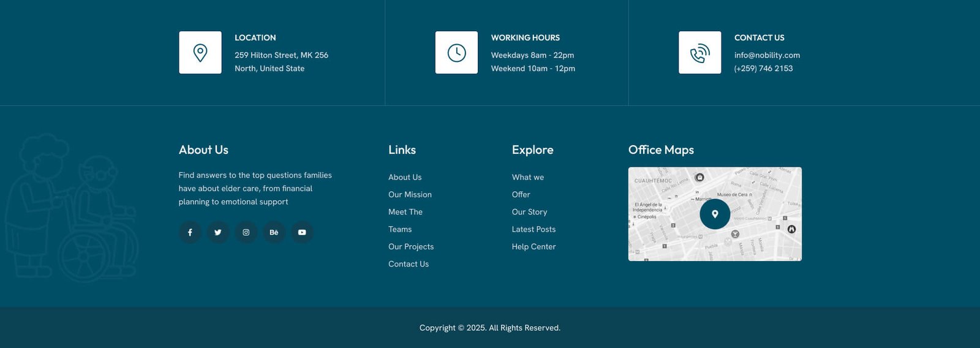The width and height of the screenshot is (980, 348).
Task: Open the Our Projects link
Action: coord(411,246)
